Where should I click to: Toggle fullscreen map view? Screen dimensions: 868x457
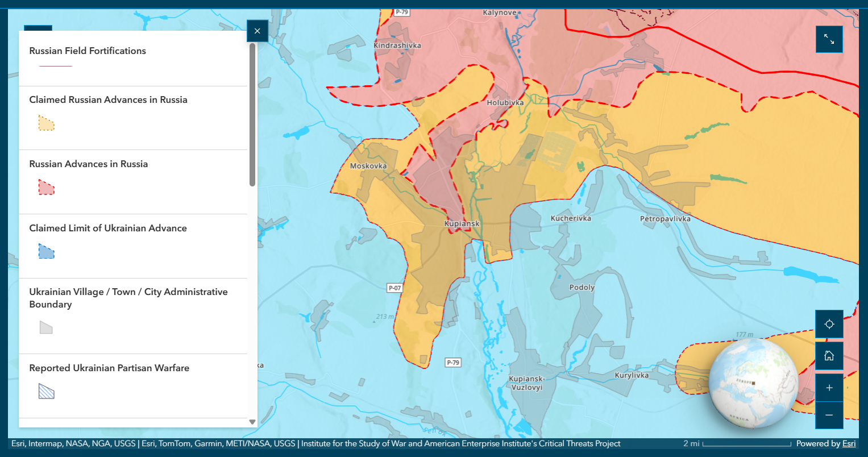click(829, 39)
